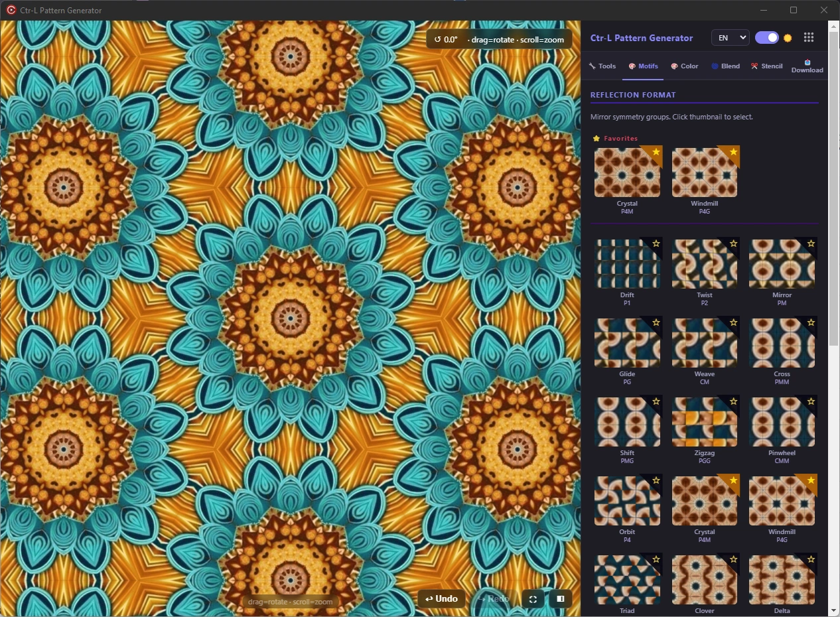The height and width of the screenshot is (617, 840).
Task: Click the Ctr-L Pattern Generator panel title
Action: coord(642,38)
